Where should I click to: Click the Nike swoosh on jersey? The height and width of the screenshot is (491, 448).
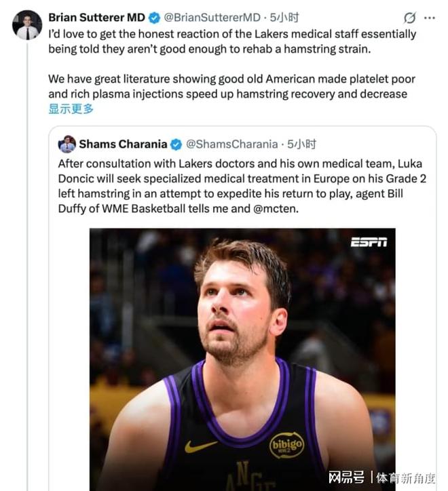[202, 446]
